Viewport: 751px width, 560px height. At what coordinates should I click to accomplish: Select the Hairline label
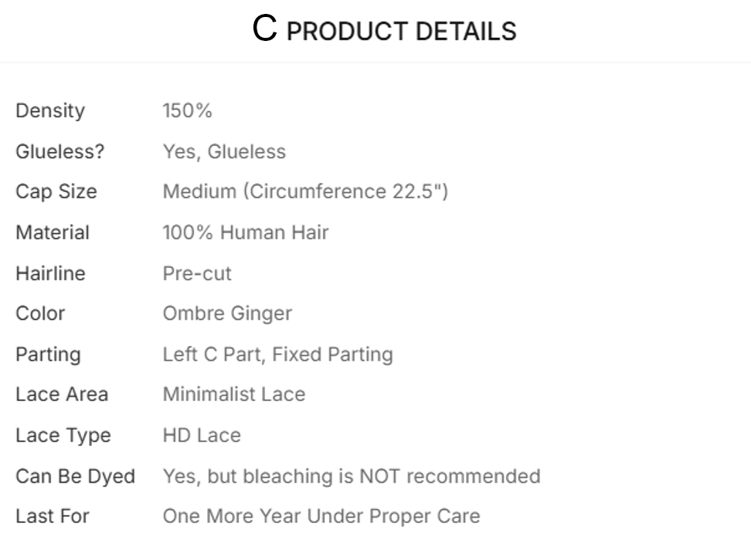pyautogui.click(x=50, y=273)
